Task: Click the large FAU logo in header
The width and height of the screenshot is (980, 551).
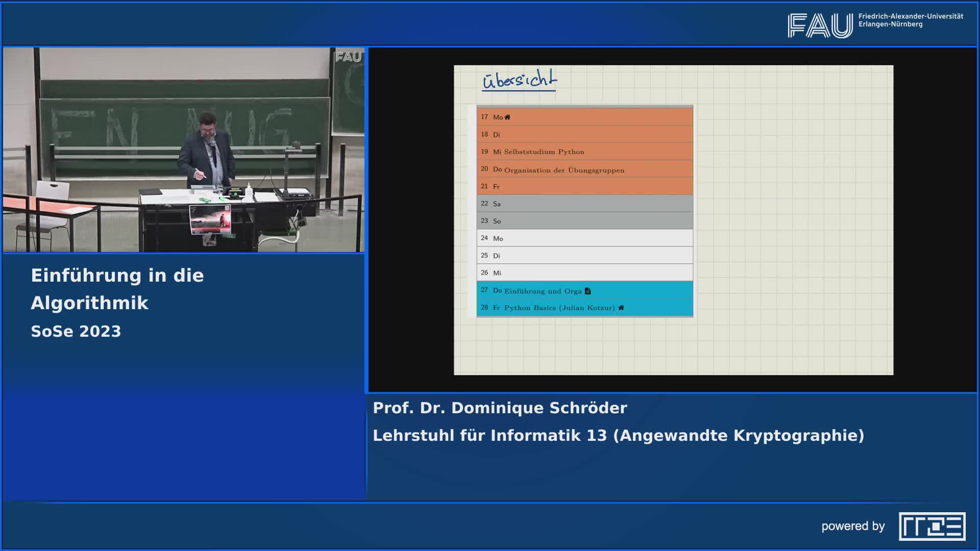Action: pyautogui.click(x=820, y=26)
